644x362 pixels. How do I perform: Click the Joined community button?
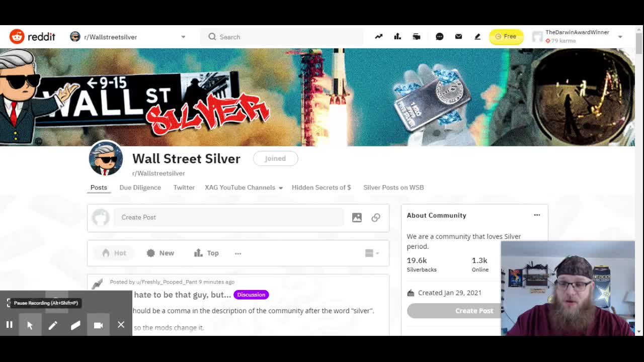pyautogui.click(x=275, y=158)
